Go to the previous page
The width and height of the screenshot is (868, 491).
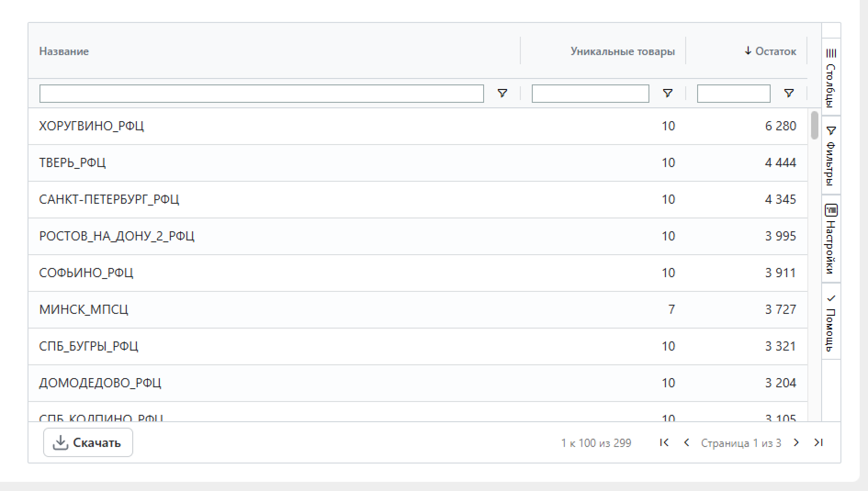coord(687,442)
